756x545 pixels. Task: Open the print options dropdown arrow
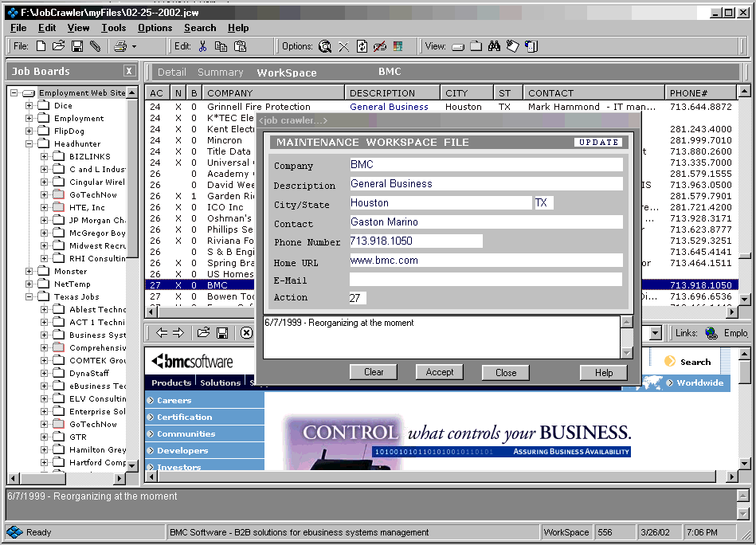point(134,47)
